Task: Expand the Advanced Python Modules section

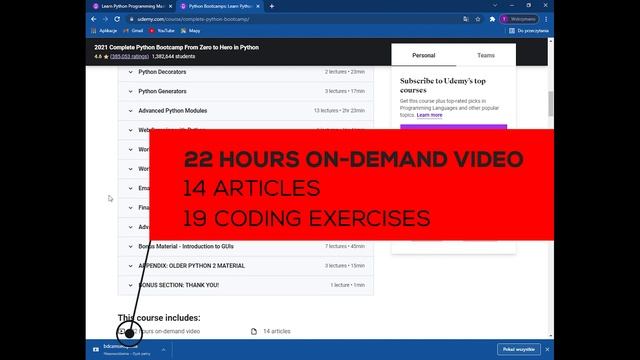Action: click(x=246, y=111)
